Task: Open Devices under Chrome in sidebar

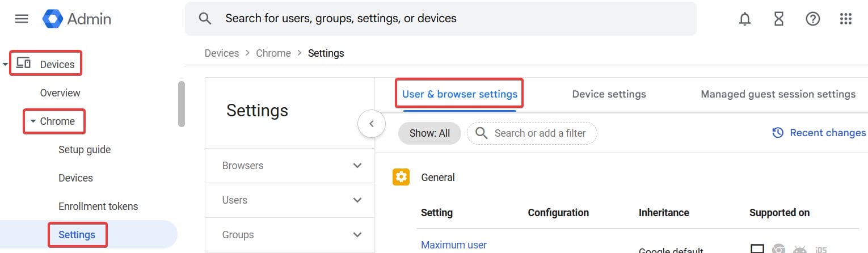Action: pos(75,178)
